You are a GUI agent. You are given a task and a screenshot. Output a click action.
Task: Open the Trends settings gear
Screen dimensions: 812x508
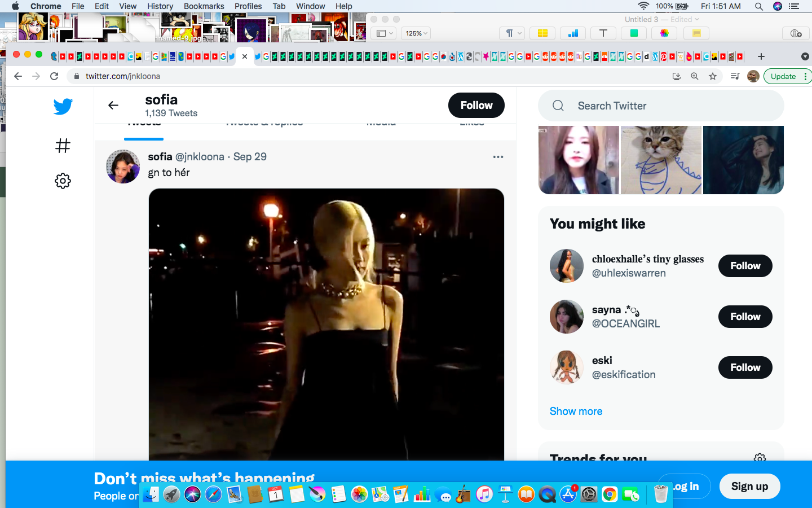tap(760, 458)
